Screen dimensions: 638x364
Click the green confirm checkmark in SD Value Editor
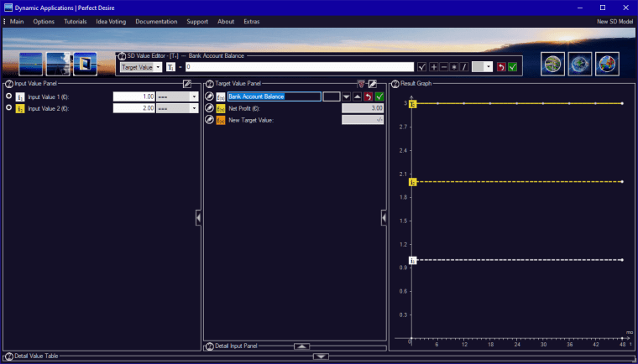point(512,67)
